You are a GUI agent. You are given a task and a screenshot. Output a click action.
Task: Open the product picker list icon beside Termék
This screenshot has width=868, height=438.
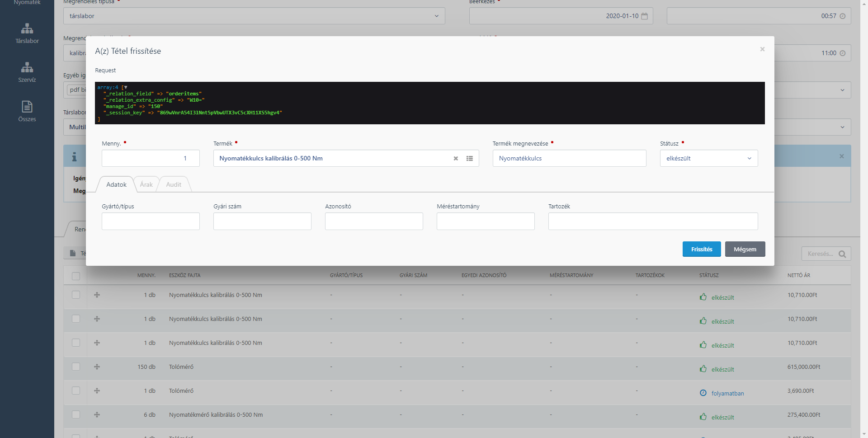pos(470,158)
